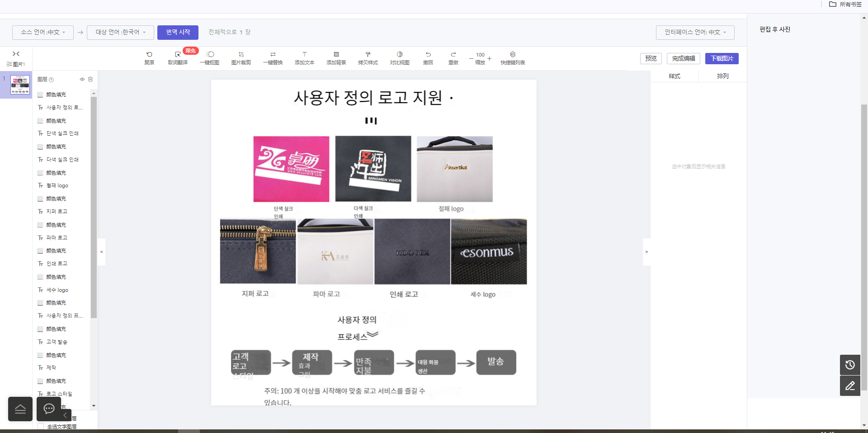This screenshot has height=433, width=868.
Task: Check the first 颜色填充 layer checkbox
Action: tap(40, 95)
